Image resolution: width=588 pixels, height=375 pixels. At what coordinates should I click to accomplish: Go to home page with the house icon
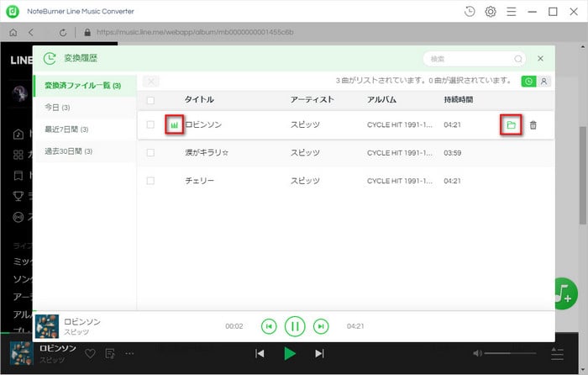(x=13, y=33)
